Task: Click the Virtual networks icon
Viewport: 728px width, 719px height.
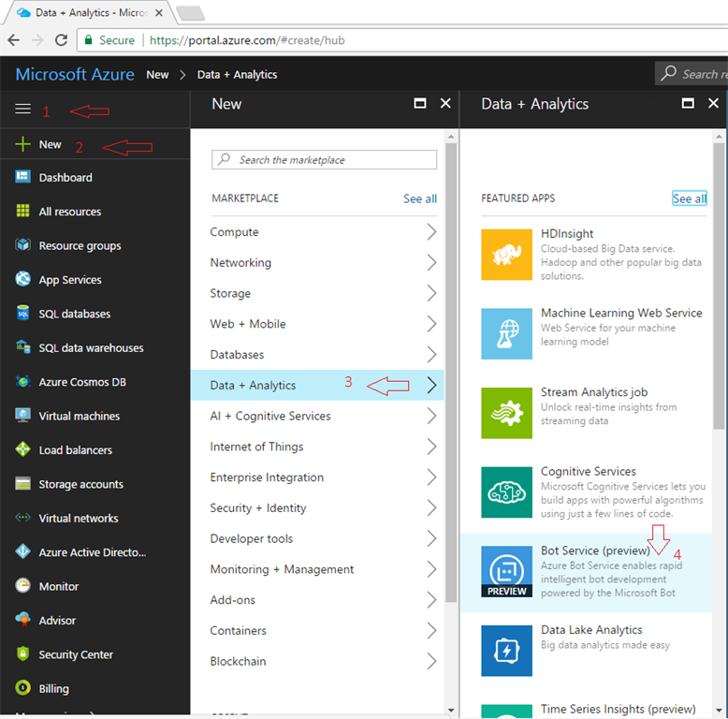Action: pos(22,518)
